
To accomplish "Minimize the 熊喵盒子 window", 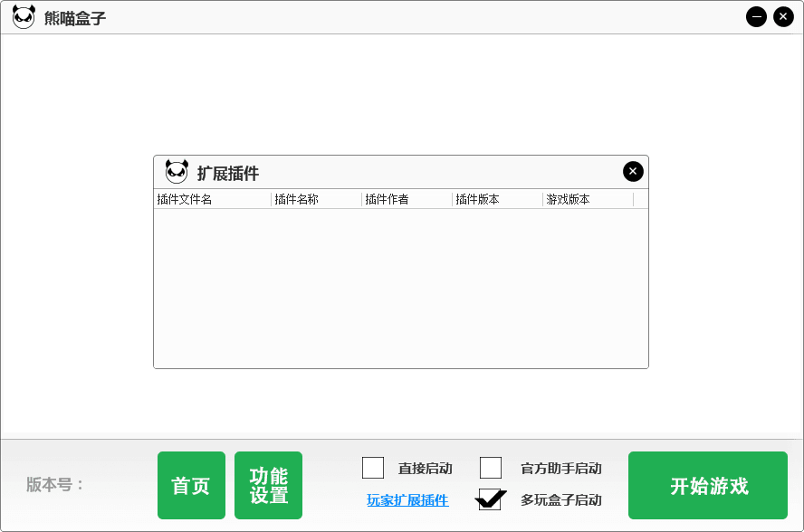I will tap(756, 17).
